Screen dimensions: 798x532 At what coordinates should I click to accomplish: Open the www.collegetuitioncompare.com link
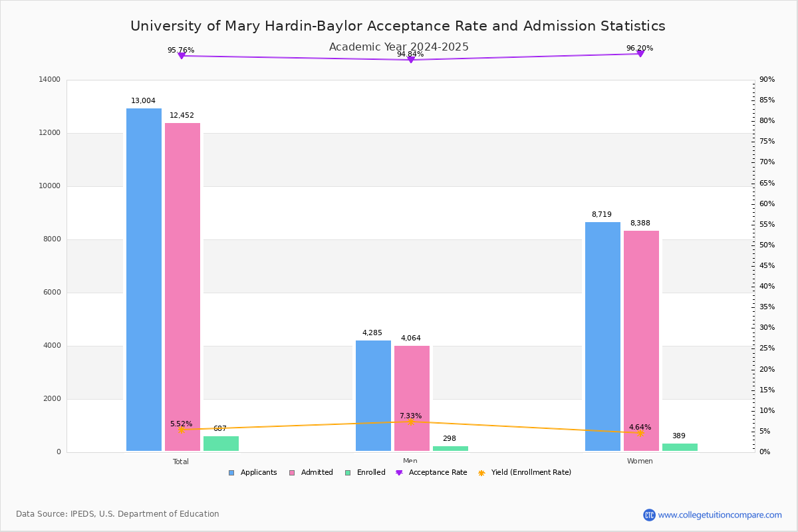coord(720,515)
